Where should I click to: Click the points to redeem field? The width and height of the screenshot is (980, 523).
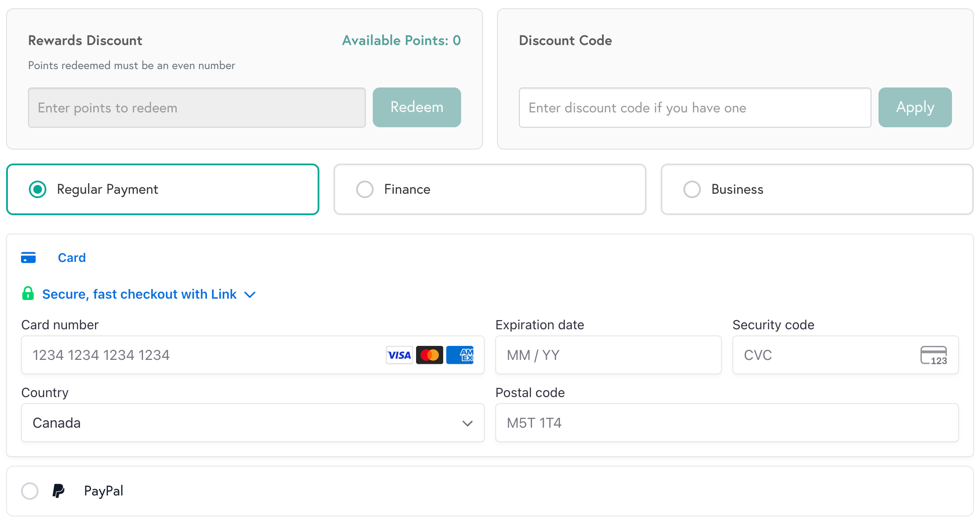point(196,107)
